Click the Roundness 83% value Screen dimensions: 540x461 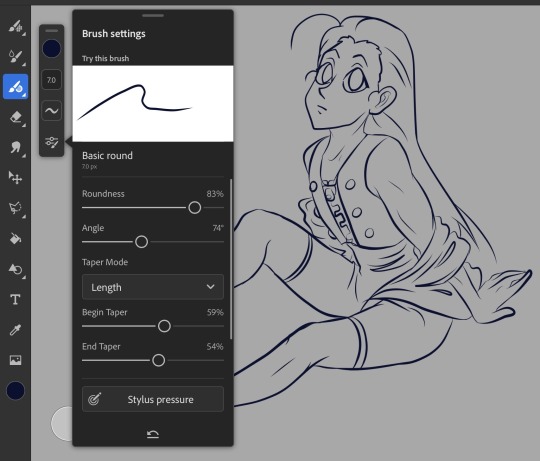(x=215, y=193)
